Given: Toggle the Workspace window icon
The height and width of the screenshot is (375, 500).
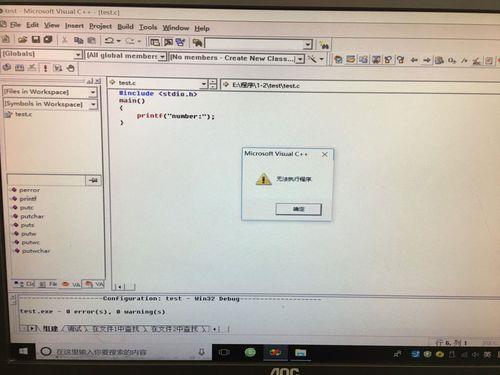Looking at the screenshot, I should click(x=155, y=42).
